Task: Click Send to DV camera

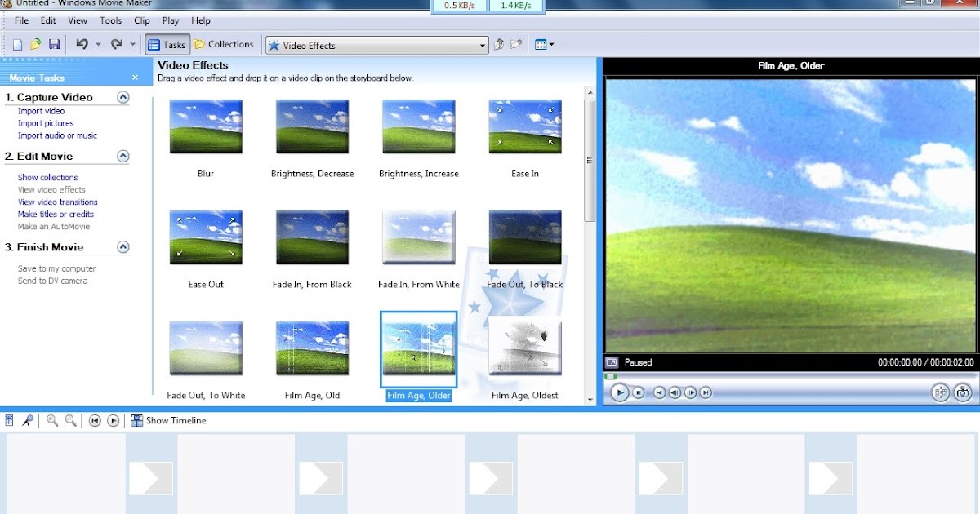Action: point(52,281)
